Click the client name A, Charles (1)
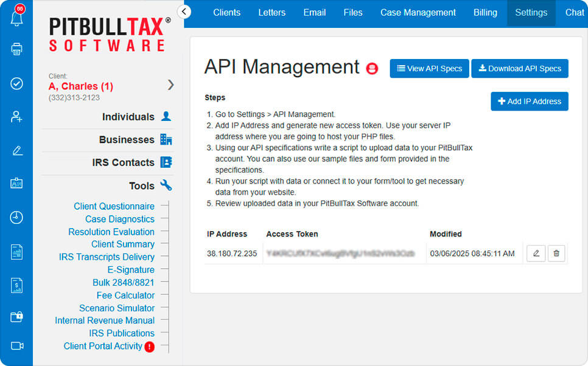 [x=80, y=86]
